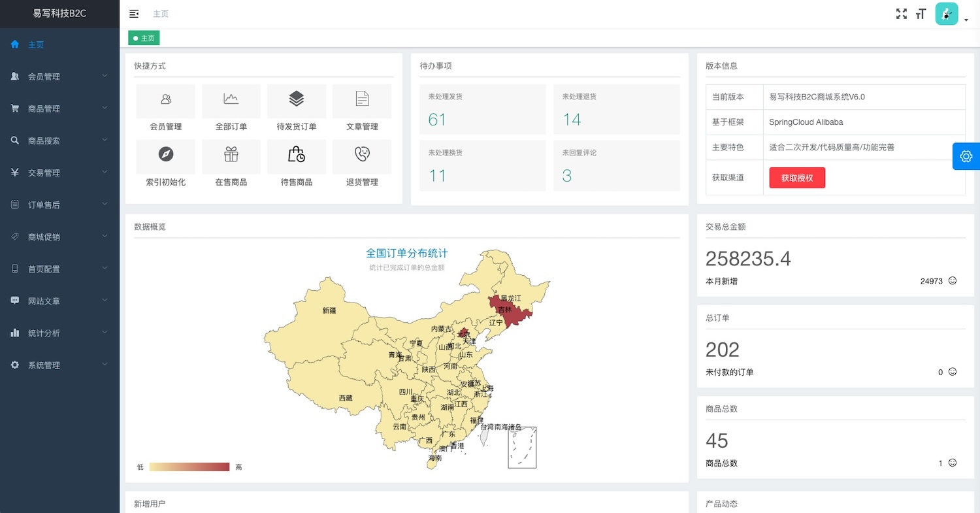Click the 商品管理 cart icon in sidebar

coord(15,108)
